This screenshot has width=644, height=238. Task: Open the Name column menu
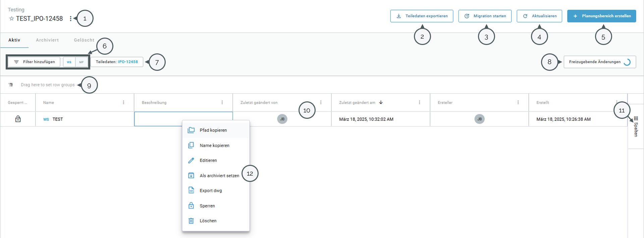123,102
